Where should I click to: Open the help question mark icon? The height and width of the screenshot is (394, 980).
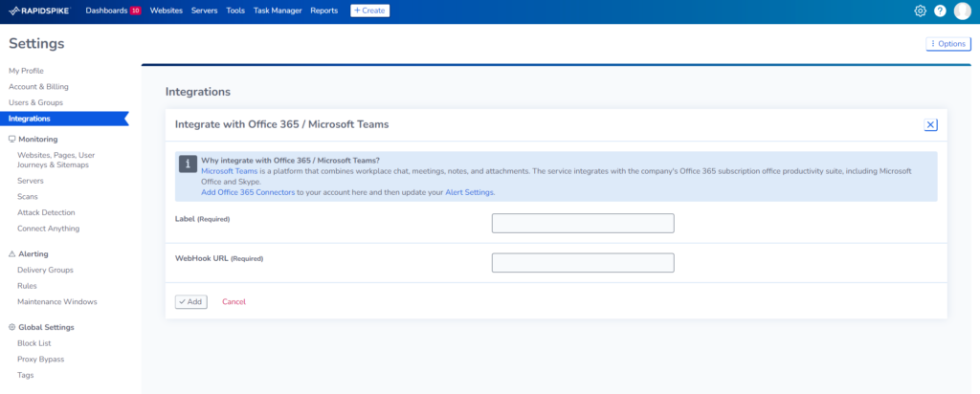(x=940, y=11)
